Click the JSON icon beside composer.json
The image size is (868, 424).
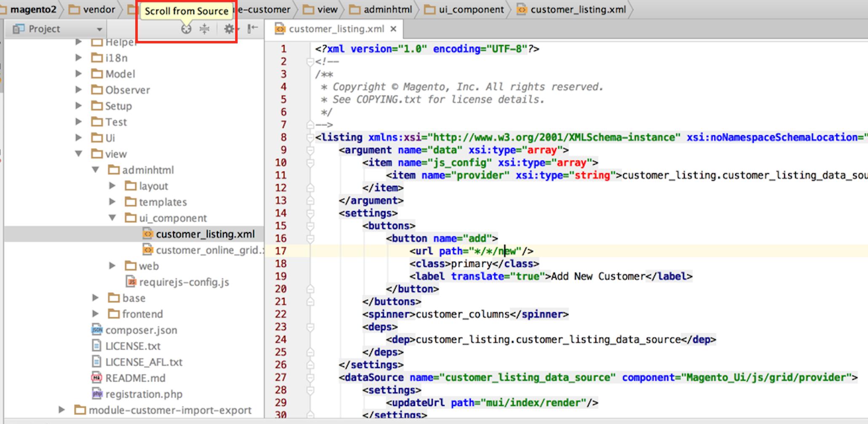tap(96, 330)
